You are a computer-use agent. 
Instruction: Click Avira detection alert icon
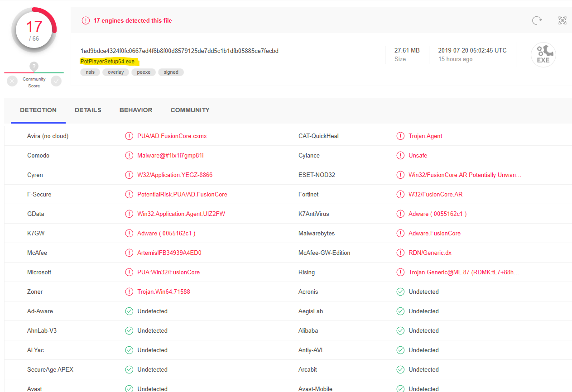tap(129, 136)
